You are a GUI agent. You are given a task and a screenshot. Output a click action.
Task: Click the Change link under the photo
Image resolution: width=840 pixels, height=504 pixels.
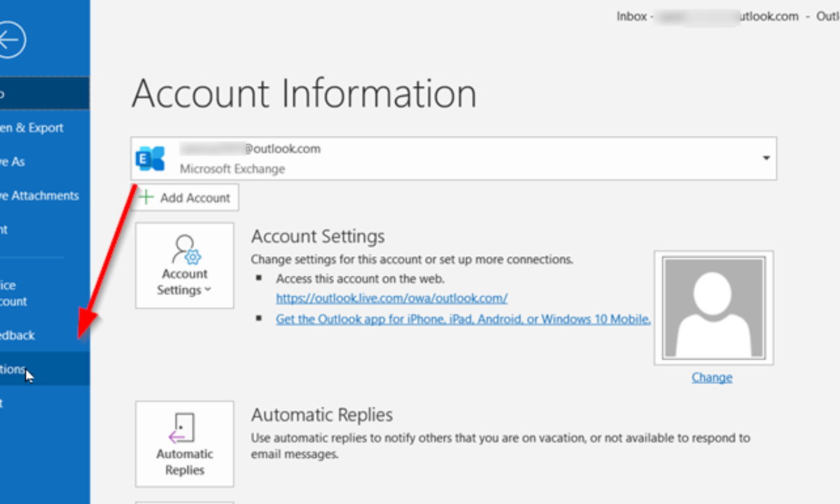[712, 377]
